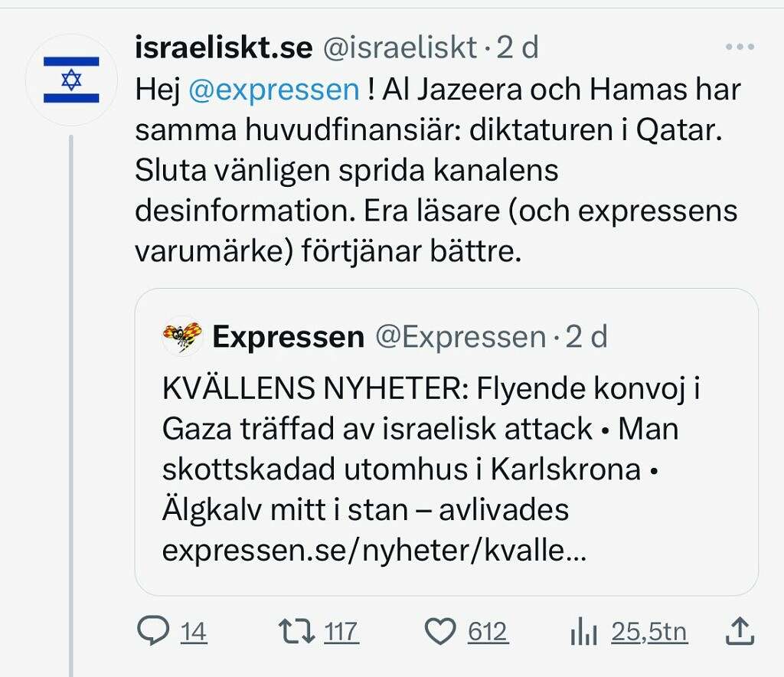Tap the retweet arrows icon
This screenshot has height=677, width=784.
(x=296, y=631)
